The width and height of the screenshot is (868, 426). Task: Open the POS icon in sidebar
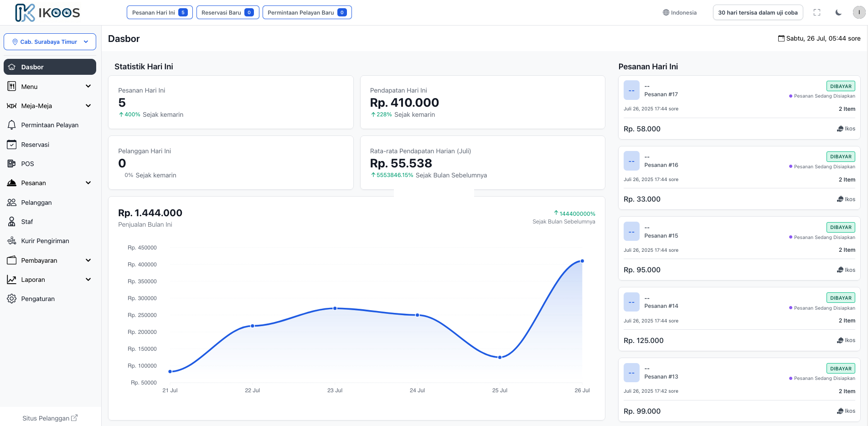(x=12, y=164)
